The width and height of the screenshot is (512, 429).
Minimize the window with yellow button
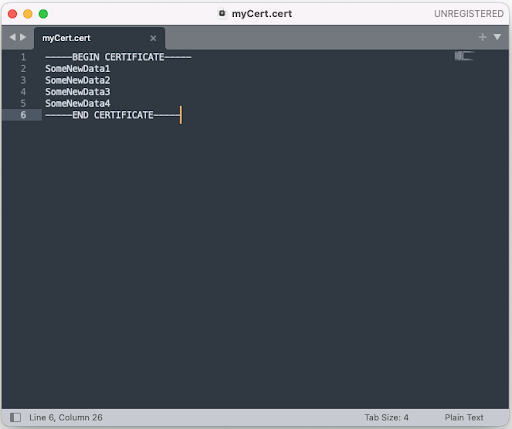(28, 14)
